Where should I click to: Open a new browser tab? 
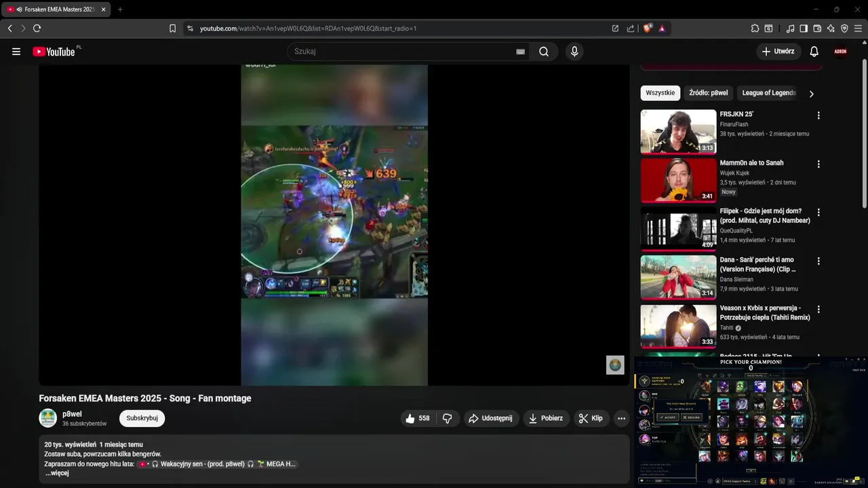click(120, 9)
